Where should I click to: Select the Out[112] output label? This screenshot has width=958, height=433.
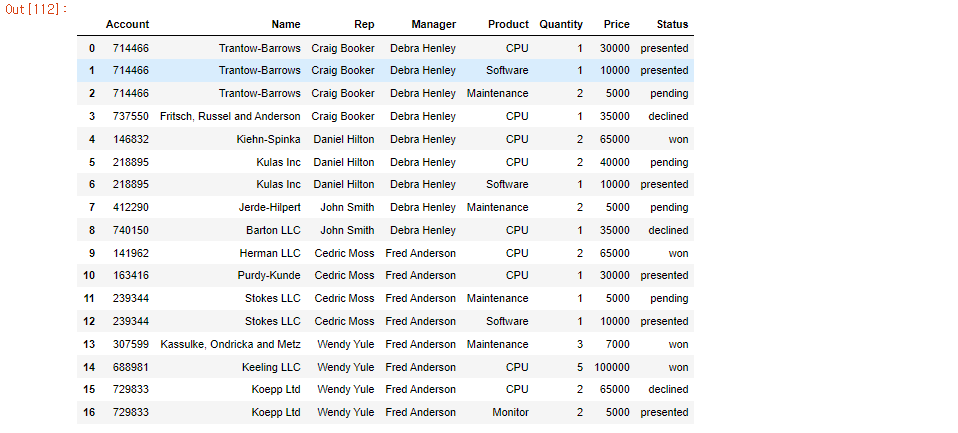(36, 9)
